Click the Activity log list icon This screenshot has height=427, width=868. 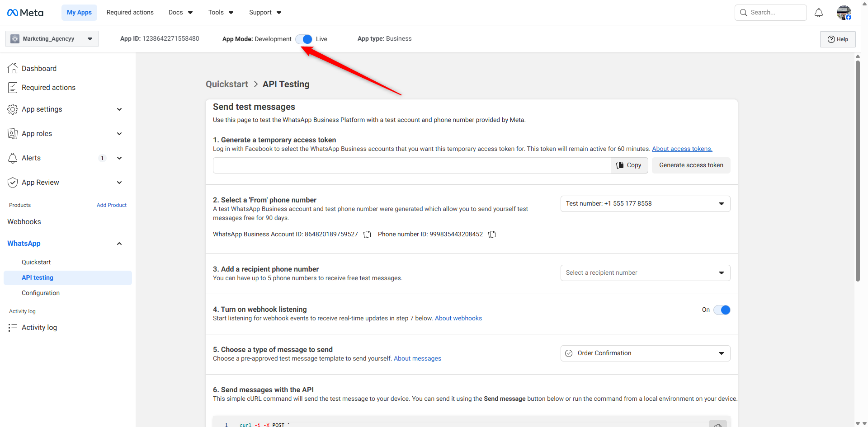point(13,328)
